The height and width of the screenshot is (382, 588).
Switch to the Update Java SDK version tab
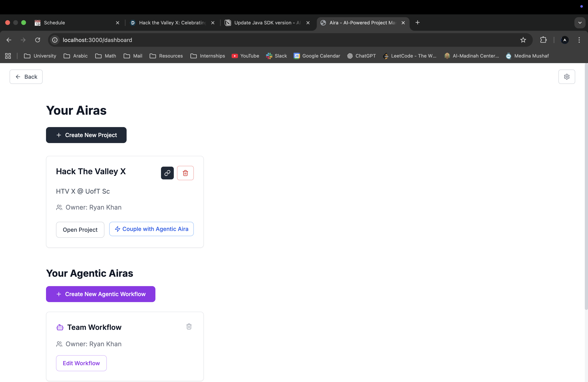pos(264,23)
